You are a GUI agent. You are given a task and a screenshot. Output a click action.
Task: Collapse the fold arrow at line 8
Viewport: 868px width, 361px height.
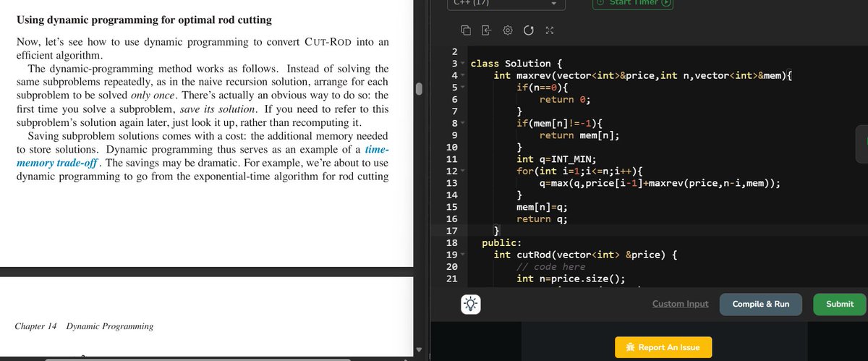point(463,123)
